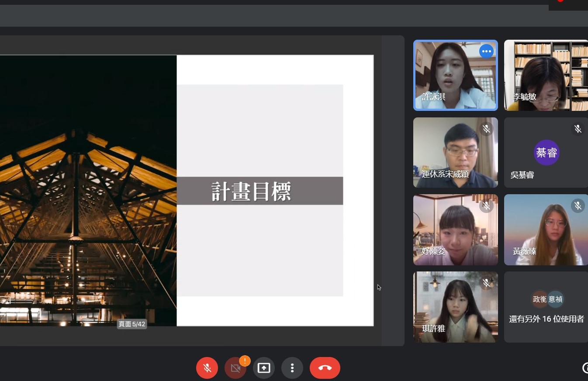This screenshot has height=381, width=588.
Task: Click the muted mic icon on 黃薇臻's tile
Action: point(578,206)
